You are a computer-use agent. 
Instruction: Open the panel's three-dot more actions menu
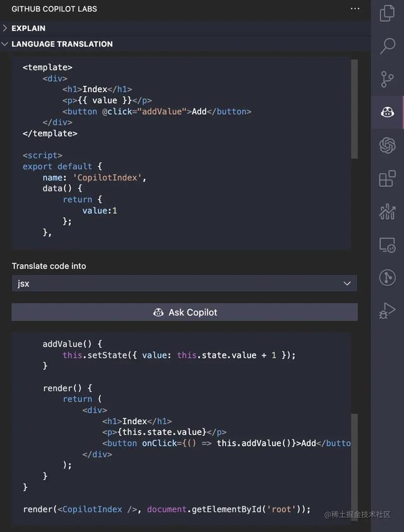pos(355,8)
